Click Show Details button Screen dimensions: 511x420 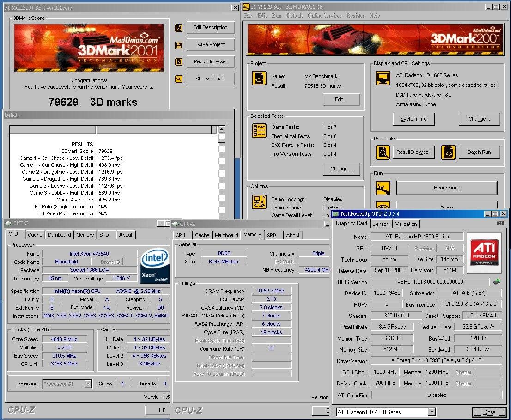point(211,79)
